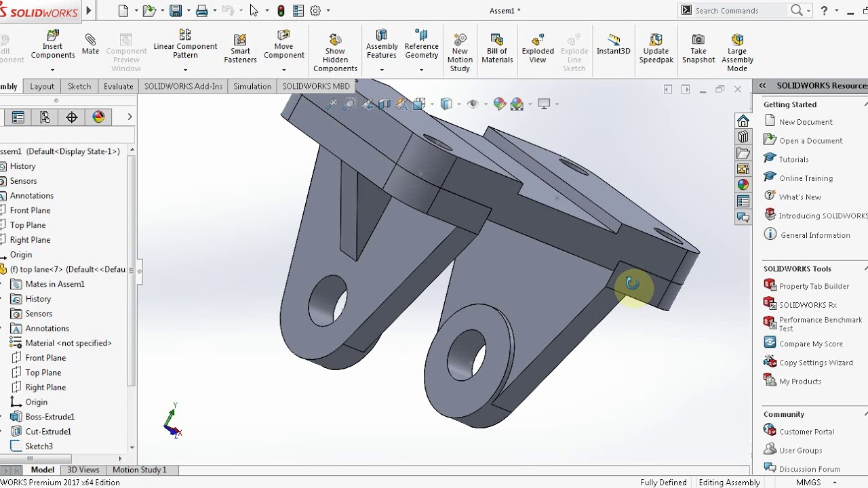
Task: Click Zoom to Area magnifier icon
Action: [x=350, y=104]
